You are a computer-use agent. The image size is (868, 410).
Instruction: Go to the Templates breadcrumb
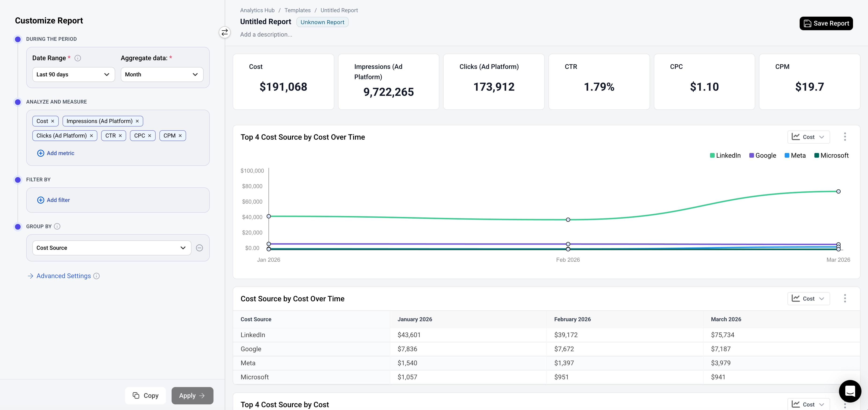(297, 10)
